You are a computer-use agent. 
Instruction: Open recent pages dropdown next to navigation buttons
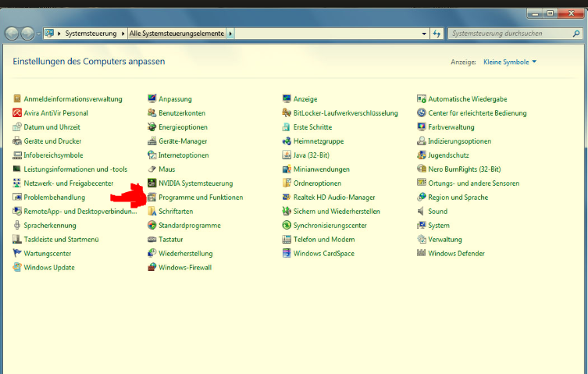38,34
